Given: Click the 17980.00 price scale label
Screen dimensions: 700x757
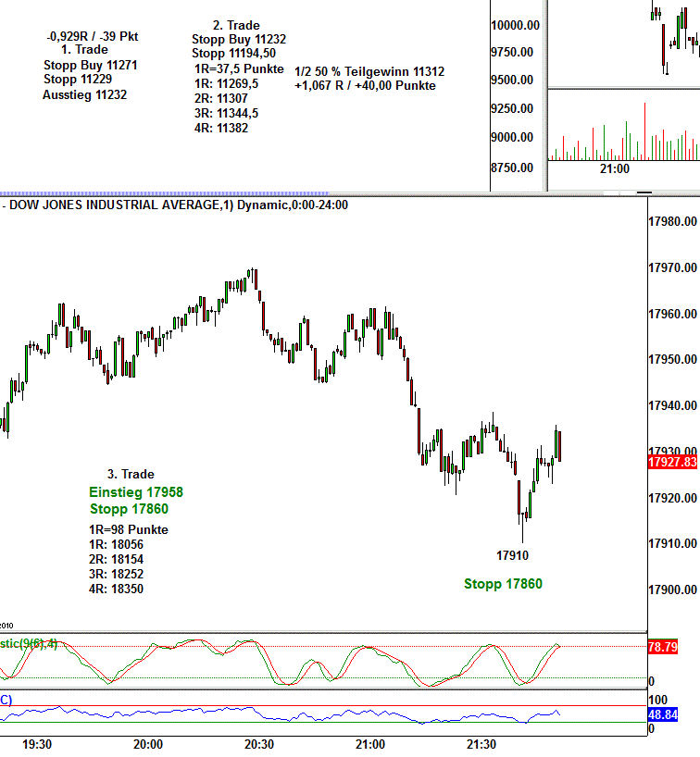Looking at the screenshot, I should [672, 222].
